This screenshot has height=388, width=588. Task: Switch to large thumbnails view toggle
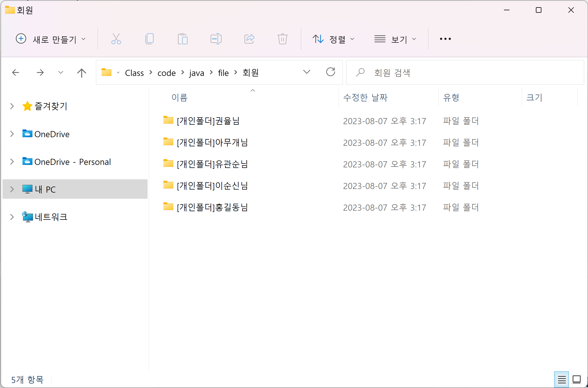coord(577,379)
